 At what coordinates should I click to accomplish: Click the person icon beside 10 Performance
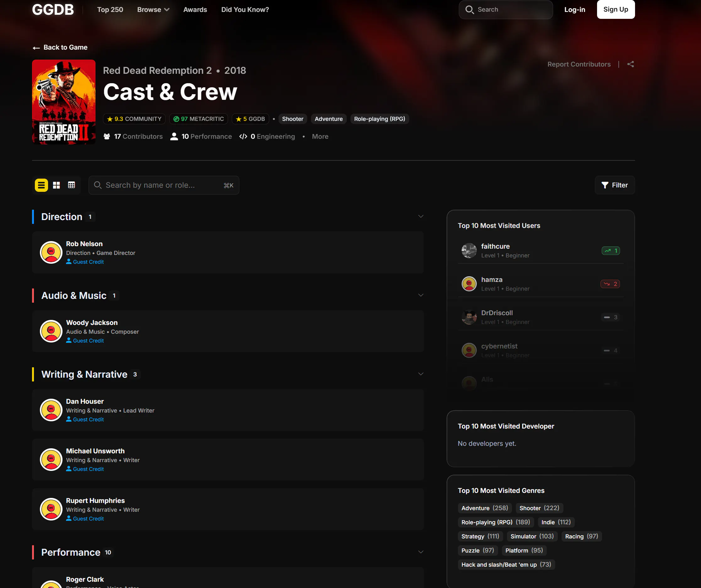pos(174,137)
